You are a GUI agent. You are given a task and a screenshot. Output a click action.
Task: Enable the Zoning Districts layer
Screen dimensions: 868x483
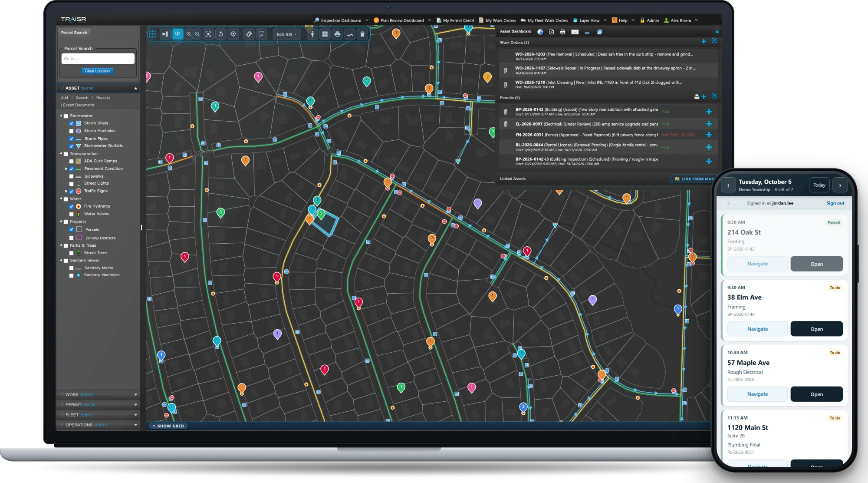[72, 238]
